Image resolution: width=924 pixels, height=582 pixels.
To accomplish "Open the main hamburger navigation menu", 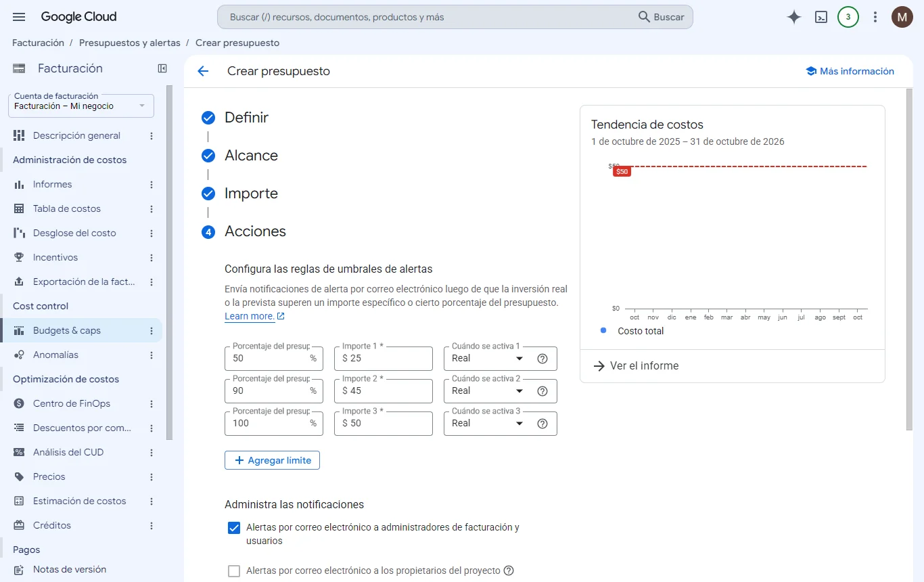I will 19,17.
